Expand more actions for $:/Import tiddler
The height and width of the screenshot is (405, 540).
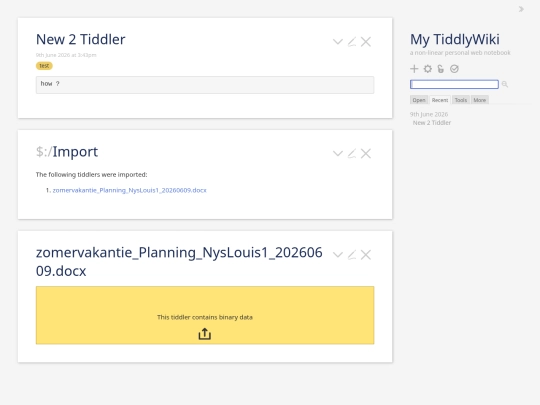click(x=338, y=153)
